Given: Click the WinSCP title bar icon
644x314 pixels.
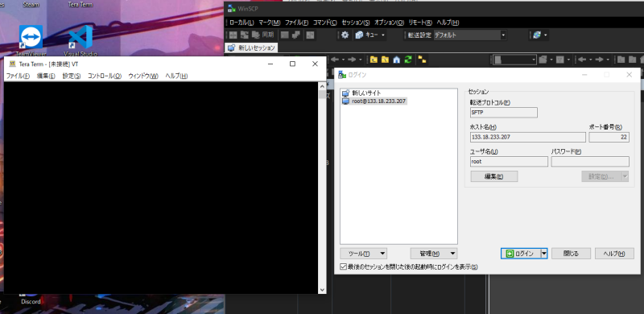Looking at the screenshot, I should click(232, 9).
